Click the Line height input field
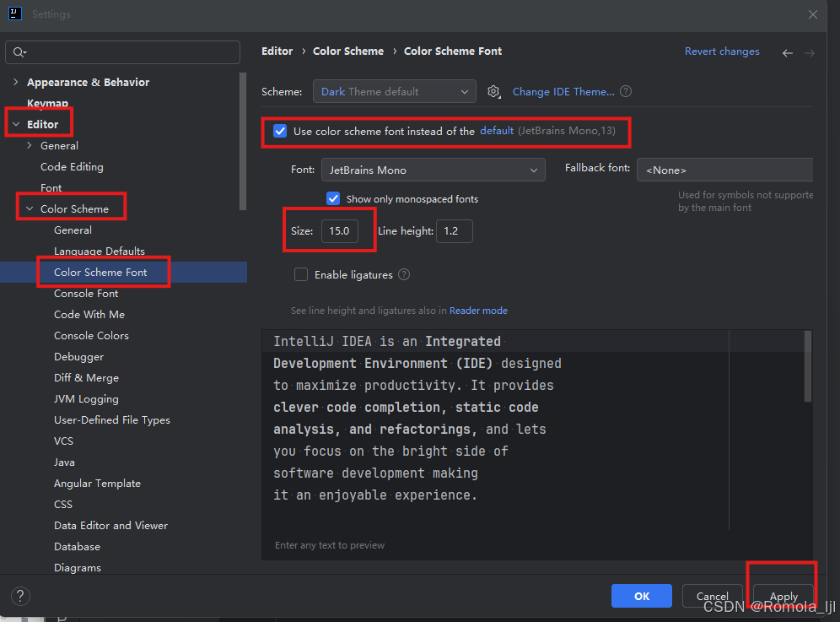Screen dimensions: 840x622 pos(455,231)
